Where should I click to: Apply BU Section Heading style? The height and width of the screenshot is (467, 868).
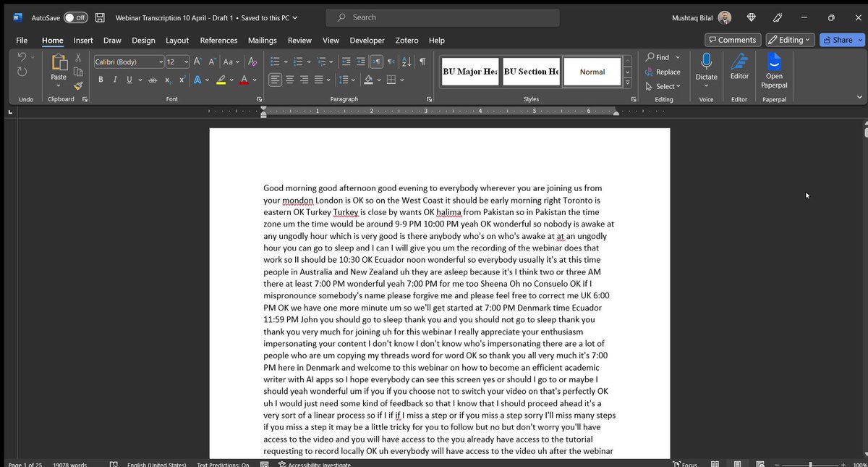[x=531, y=72]
